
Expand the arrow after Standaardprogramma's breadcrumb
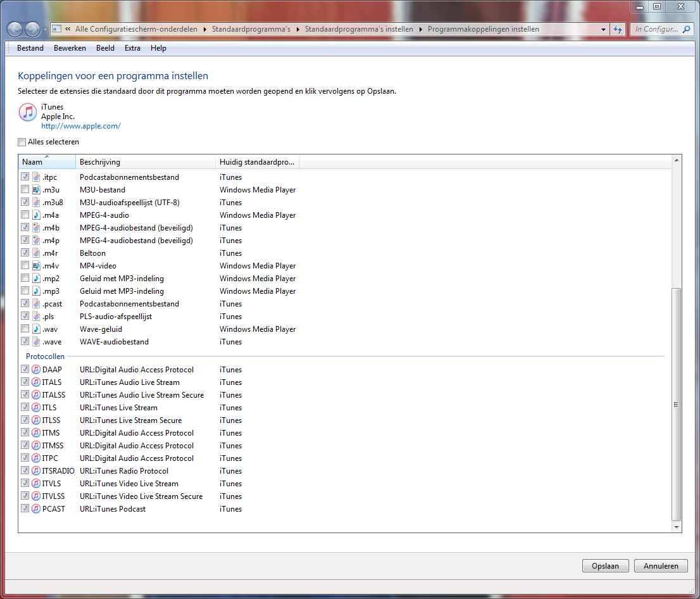pyautogui.click(x=297, y=30)
